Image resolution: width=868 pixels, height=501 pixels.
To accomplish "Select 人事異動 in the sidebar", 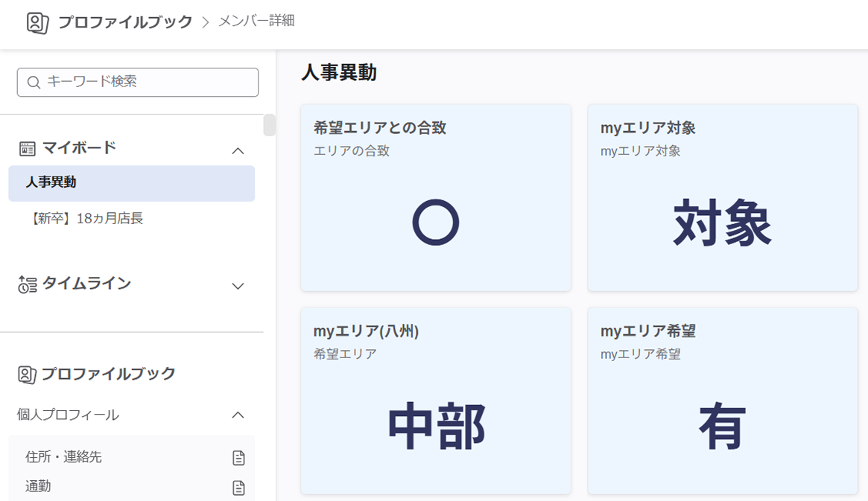I will [131, 183].
